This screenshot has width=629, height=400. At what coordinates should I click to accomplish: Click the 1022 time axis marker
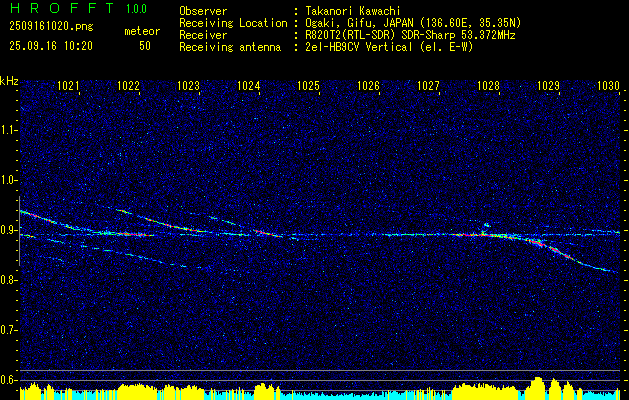[128, 85]
